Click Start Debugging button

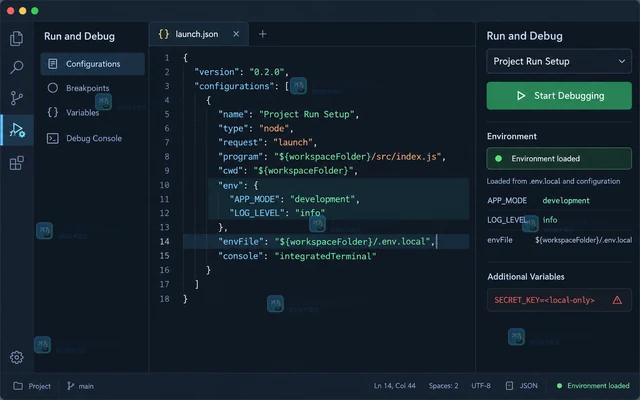pos(559,96)
